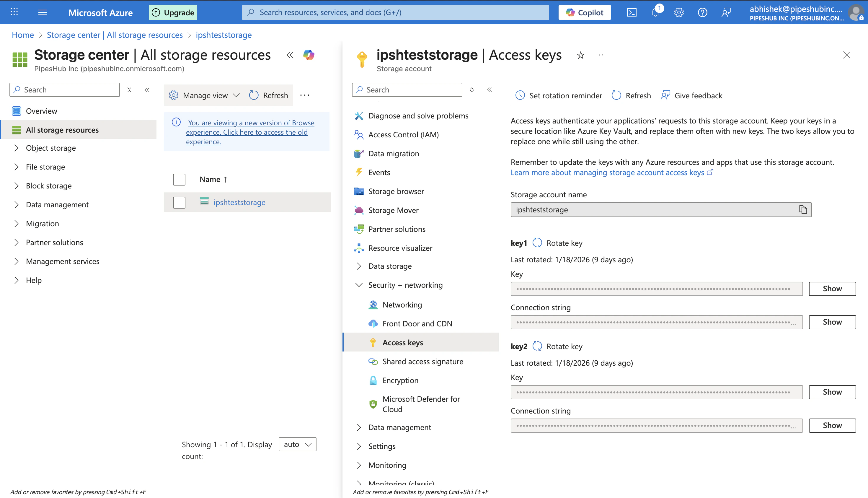868x498 pixels.
Task: Open Cloud Shell from the top bar
Action: tap(632, 12)
